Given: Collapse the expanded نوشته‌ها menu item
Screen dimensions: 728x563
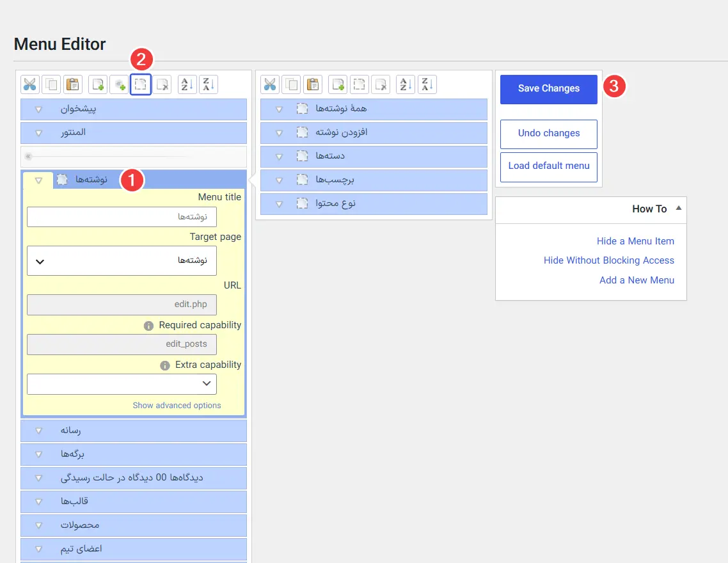Looking at the screenshot, I should point(38,180).
